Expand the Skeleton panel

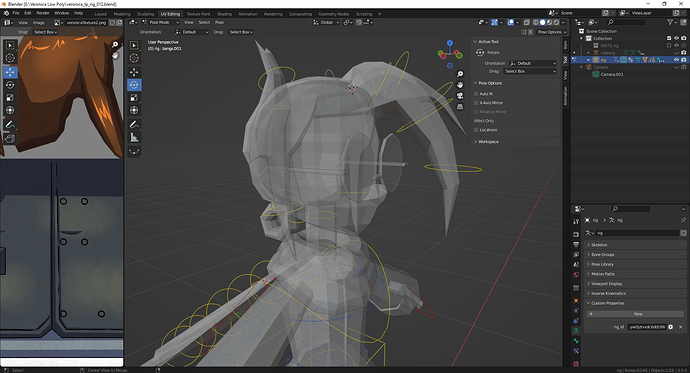click(635, 245)
